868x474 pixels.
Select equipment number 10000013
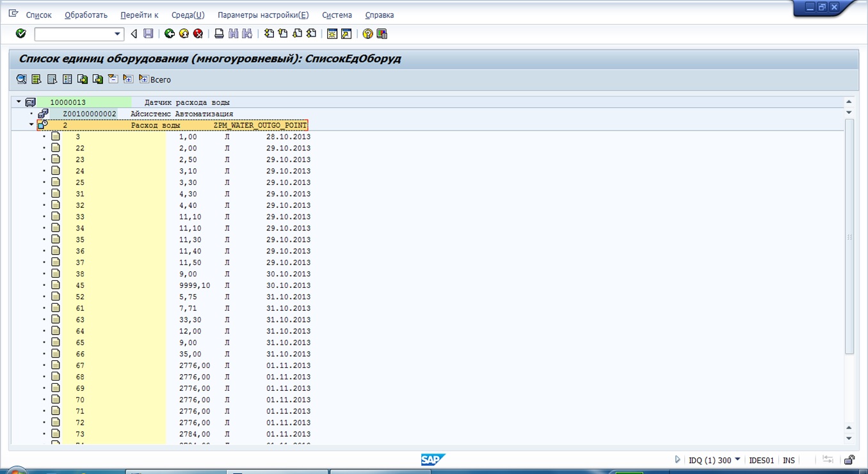68,102
